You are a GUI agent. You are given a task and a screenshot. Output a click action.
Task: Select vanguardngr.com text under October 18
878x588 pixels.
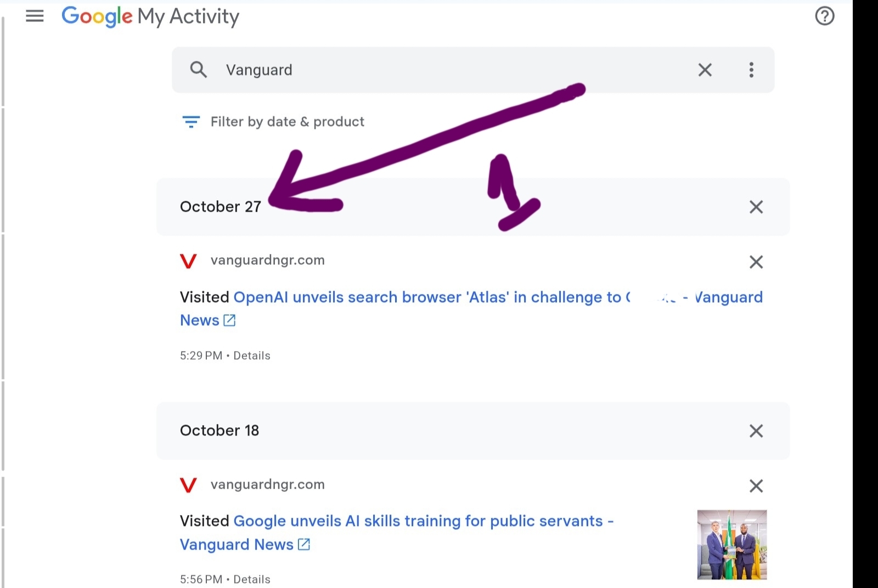268,484
